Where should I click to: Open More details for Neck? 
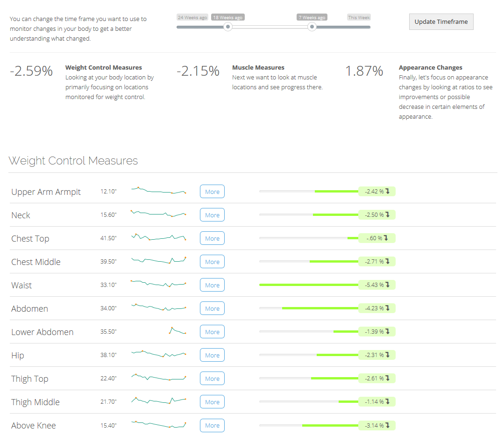click(212, 215)
